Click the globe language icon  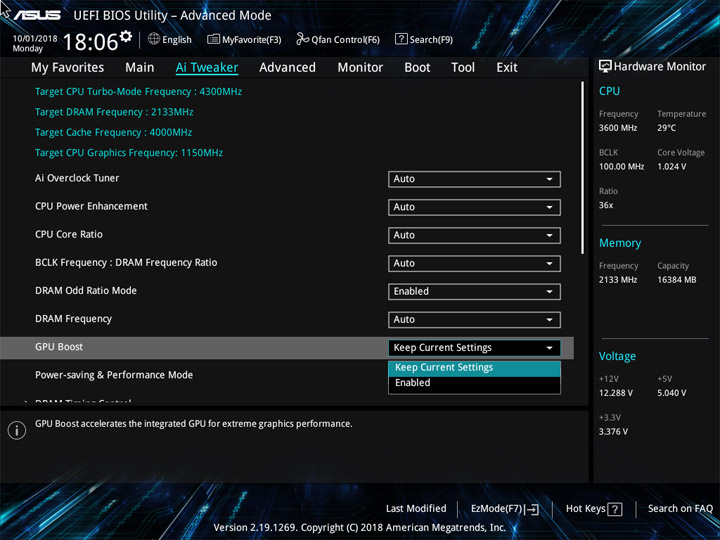(154, 39)
